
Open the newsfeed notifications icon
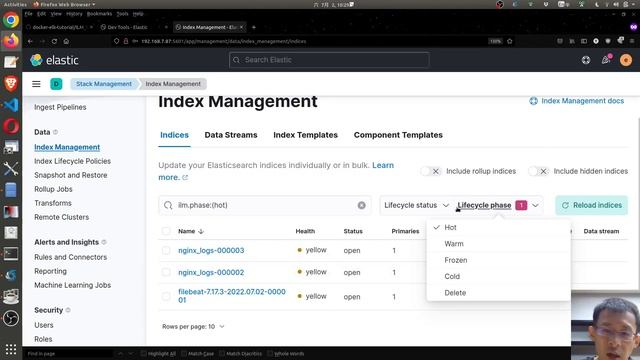pyautogui.click(x=606, y=60)
